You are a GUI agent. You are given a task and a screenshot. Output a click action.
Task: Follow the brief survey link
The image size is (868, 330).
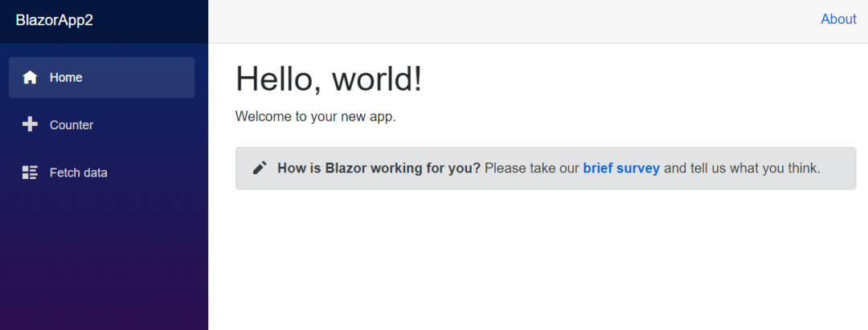pos(621,168)
